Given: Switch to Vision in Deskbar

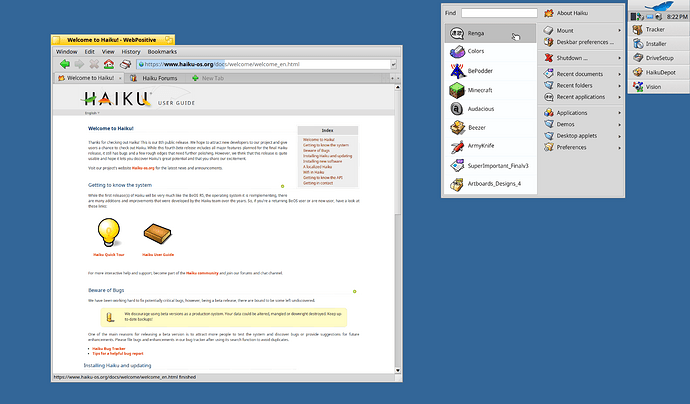Looking at the screenshot, I should pos(659,87).
